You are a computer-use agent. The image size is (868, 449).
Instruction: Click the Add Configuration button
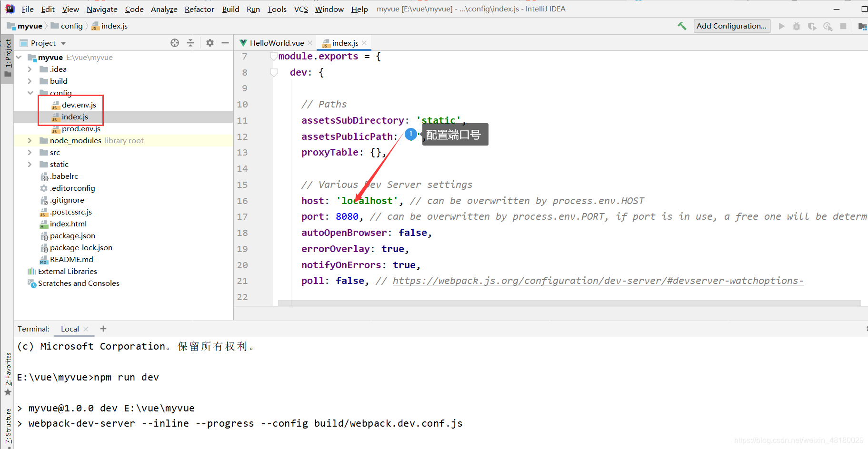(x=732, y=26)
